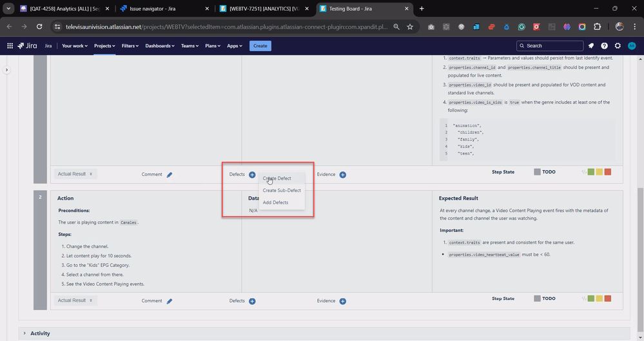644x341 pixels.
Task: Click the Grammarly extension icon
Action: (x=522, y=26)
